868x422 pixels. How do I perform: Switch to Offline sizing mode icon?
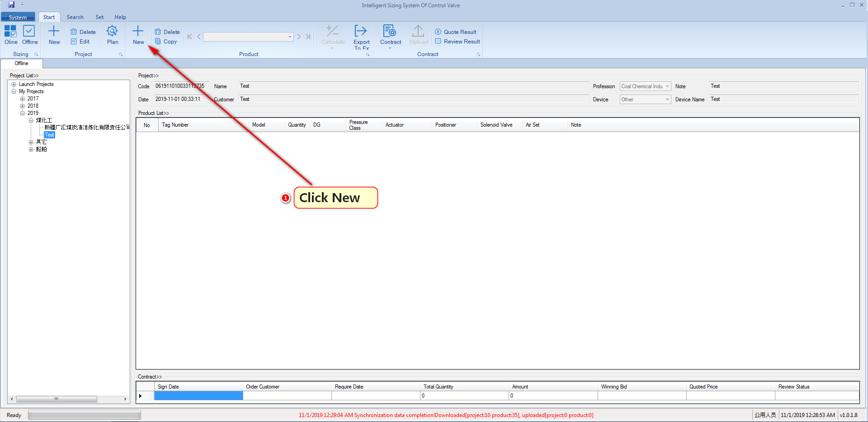pyautogui.click(x=29, y=35)
